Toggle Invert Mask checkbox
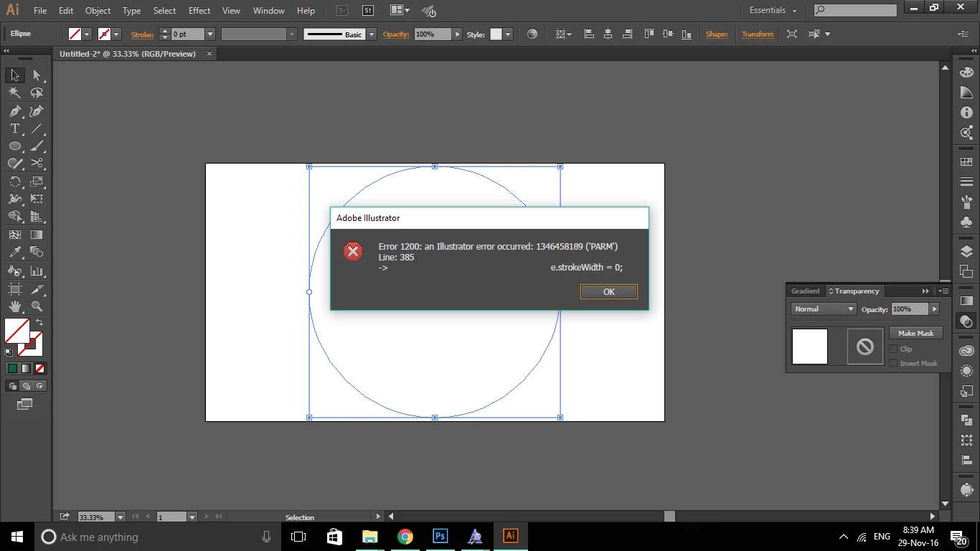The image size is (980, 551). (893, 363)
